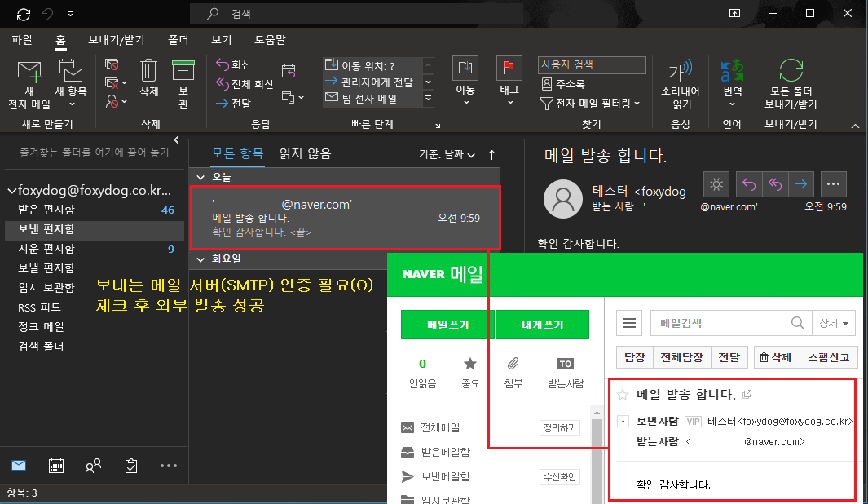Open the quick access toolbar customize dropdown

pos(70,14)
